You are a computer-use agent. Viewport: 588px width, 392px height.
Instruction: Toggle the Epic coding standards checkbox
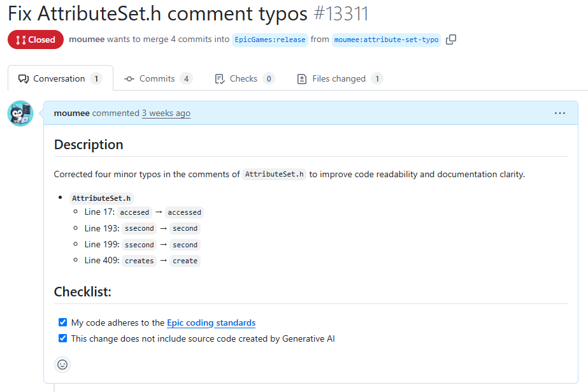[62, 323]
